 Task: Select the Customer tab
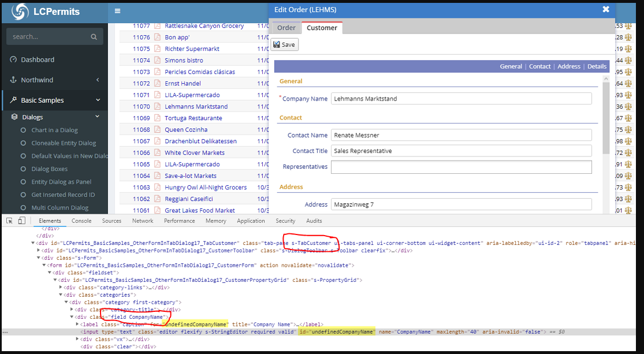[322, 28]
